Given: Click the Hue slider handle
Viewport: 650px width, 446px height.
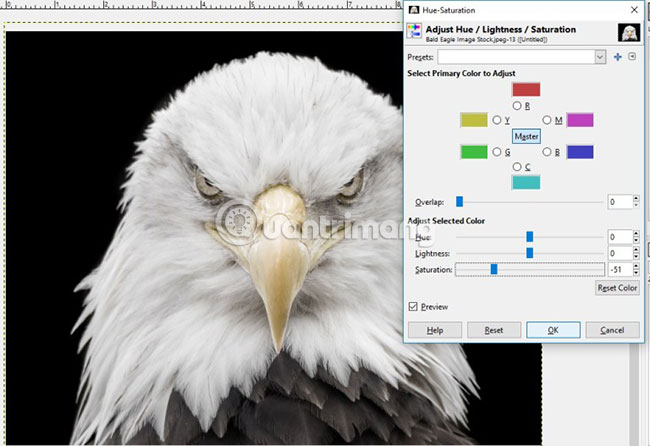Looking at the screenshot, I should click(x=529, y=237).
